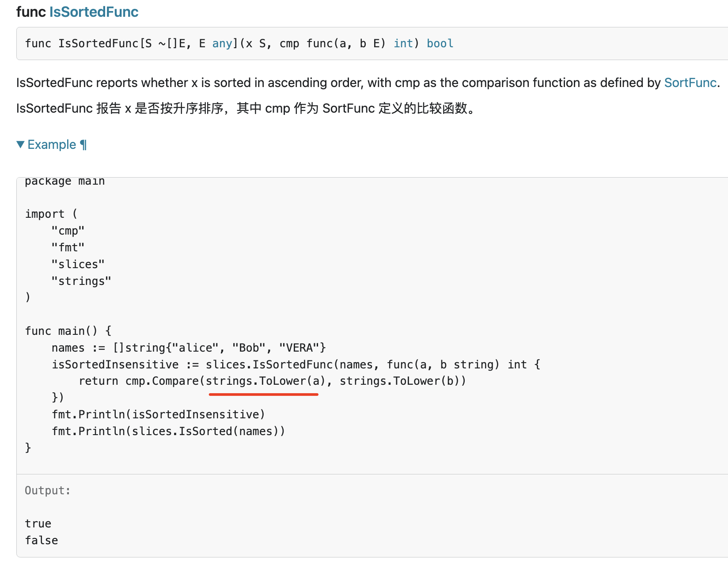Follow the SortFunc link in description
This screenshot has width=728, height=561.
[690, 83]
